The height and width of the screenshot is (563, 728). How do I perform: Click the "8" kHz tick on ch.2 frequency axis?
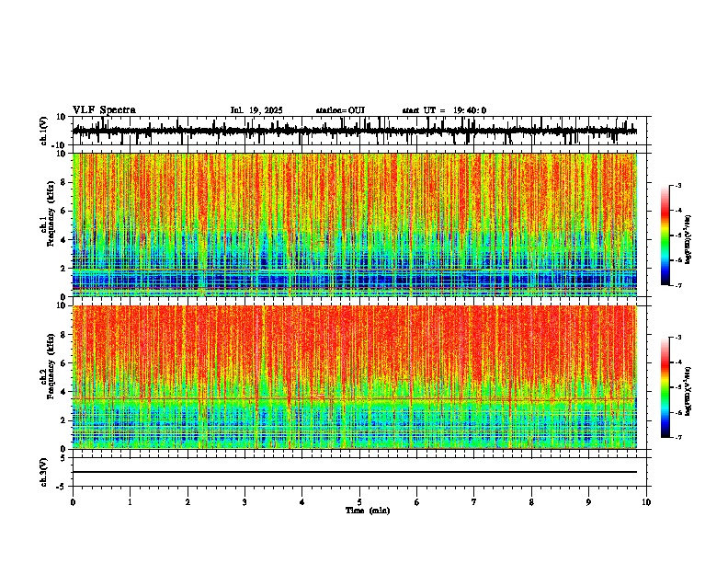click(x=64, y=335)
